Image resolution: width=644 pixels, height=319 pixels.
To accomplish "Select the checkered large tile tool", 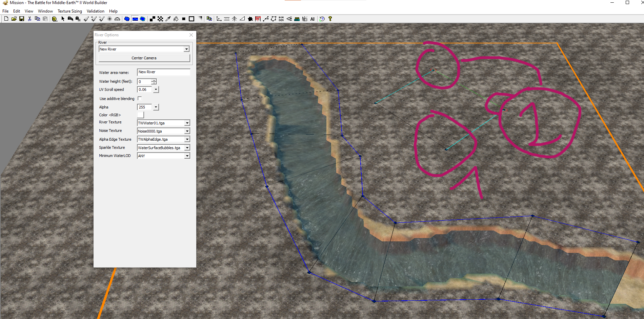I will click(160, 19).
